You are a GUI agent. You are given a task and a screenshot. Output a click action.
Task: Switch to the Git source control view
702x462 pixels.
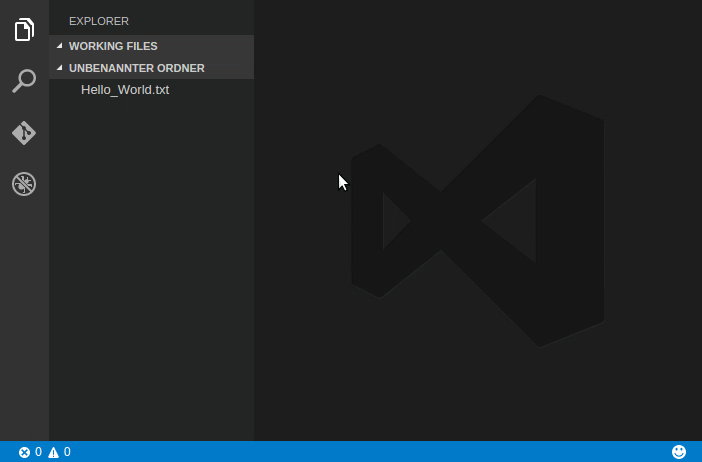(24, 133)
